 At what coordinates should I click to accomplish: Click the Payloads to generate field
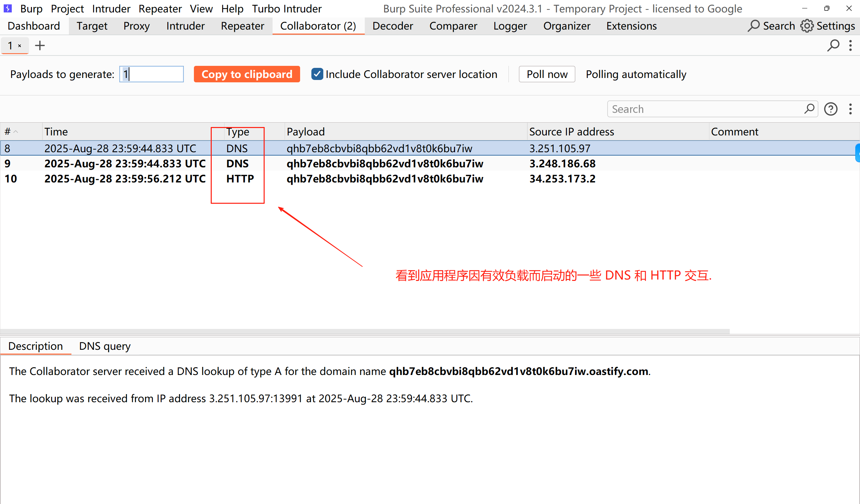(x=152, y=74)
